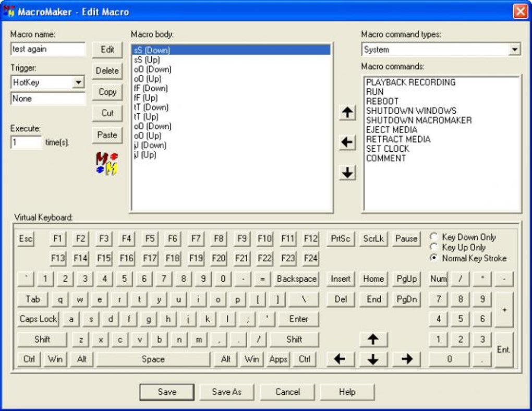This screenshot has height=411, width=532.
Task: Click the F24 virtual key
Action: coord(310,258)
